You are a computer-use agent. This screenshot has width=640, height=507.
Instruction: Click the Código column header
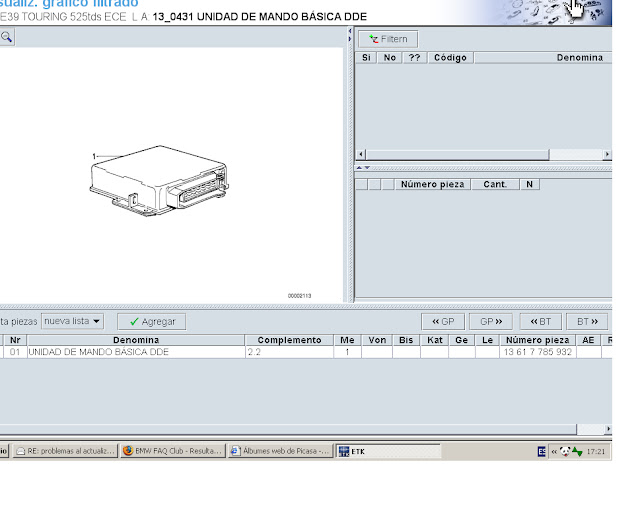click(451, 58)
